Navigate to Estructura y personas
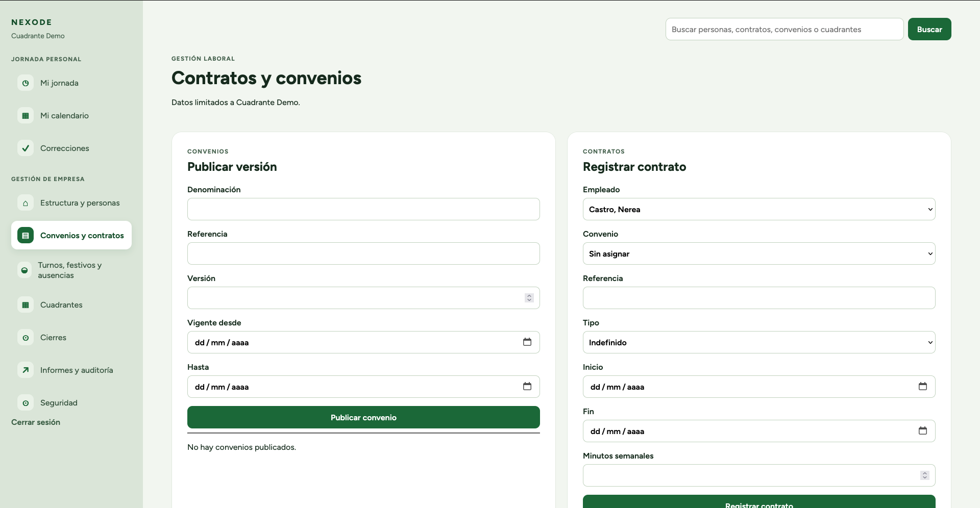Viewport: 980px width, 508px height. 71,202
